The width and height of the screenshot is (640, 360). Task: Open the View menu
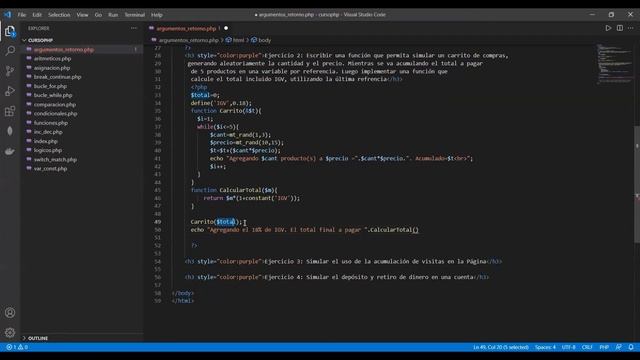pos(82,15)
